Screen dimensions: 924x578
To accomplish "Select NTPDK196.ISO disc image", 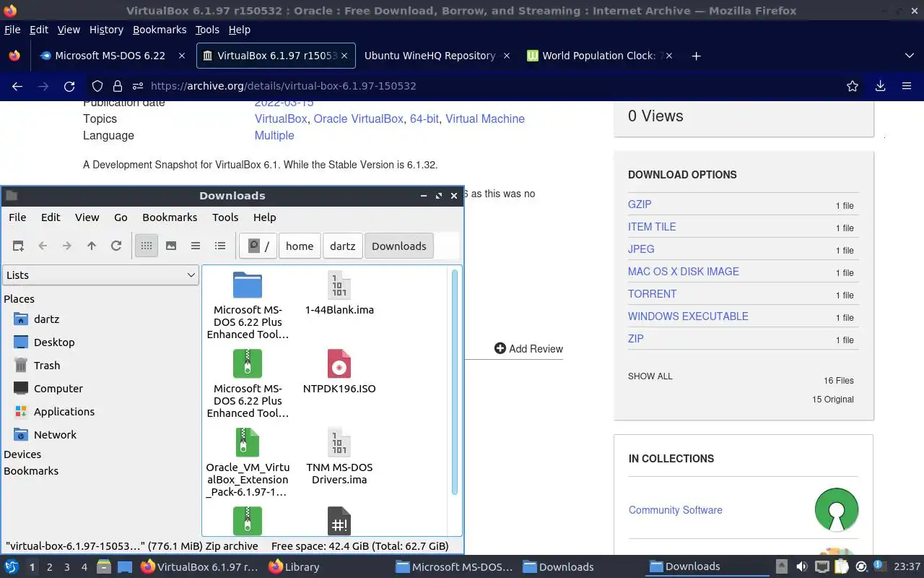I will 339,372.
